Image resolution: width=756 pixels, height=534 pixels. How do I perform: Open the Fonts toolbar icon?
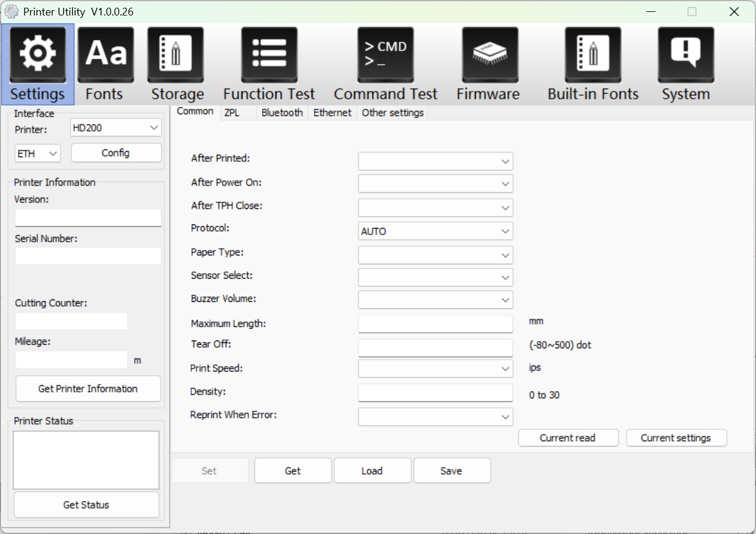(105, 55)
